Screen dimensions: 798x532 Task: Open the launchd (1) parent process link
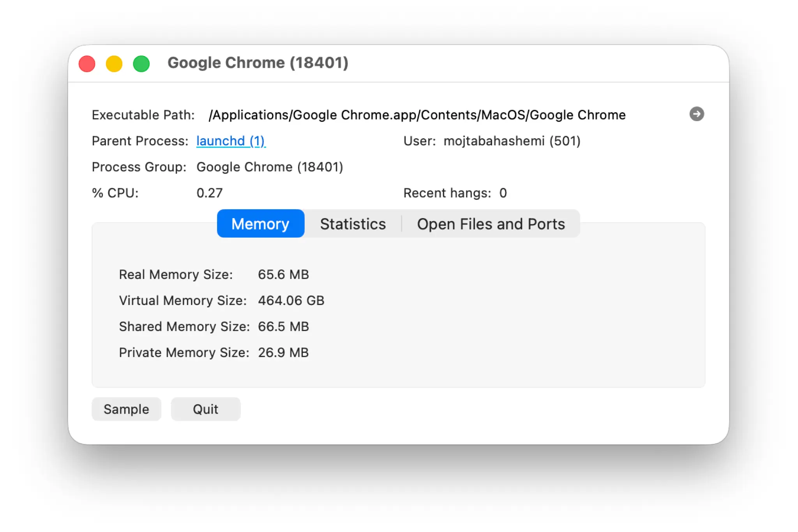(231, 141)
